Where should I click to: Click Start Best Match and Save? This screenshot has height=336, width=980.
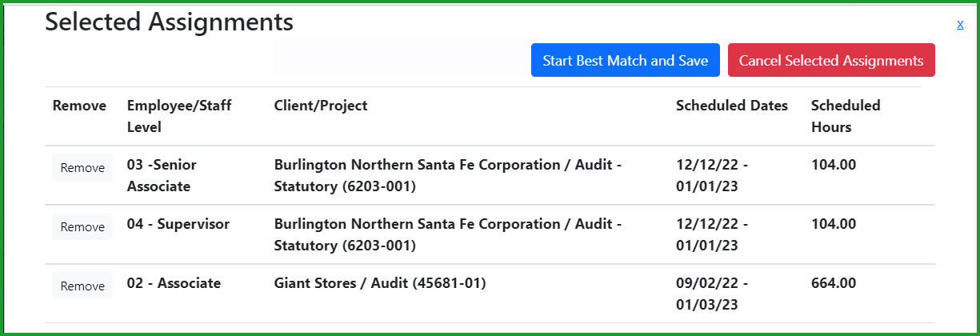(625, 61)
